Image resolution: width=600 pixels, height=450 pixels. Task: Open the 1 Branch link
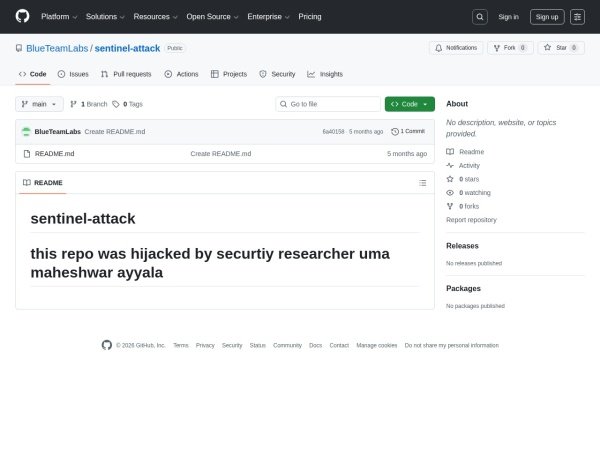89,104
